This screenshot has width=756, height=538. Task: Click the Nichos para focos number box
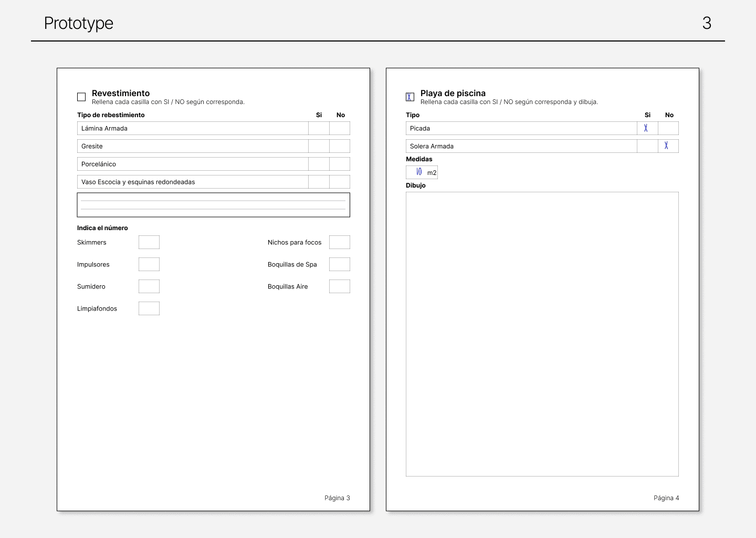coord(339,242)
